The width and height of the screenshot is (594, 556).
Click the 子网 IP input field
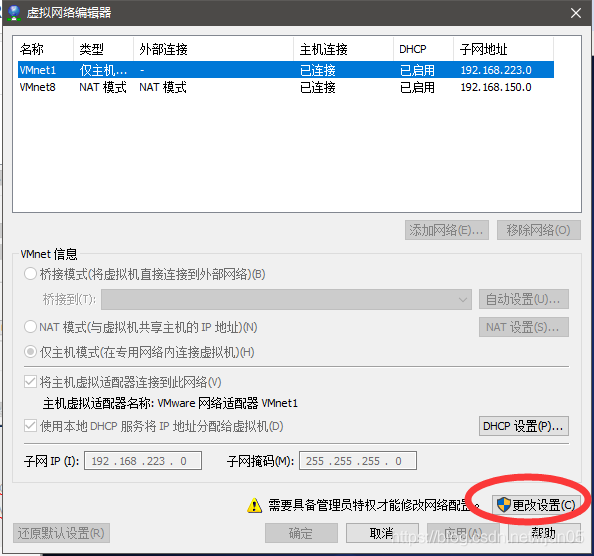pyautogui.click(x=143, y=461)
